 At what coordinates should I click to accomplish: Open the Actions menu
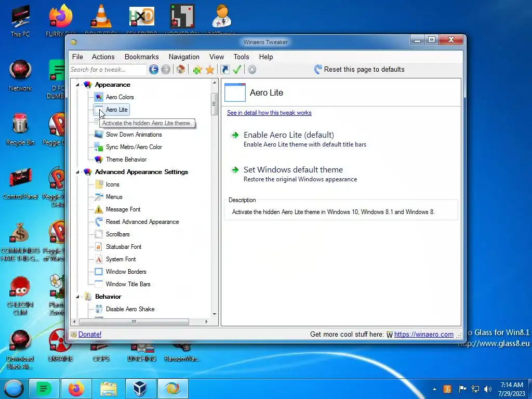pyautogui.click(x=103, y=57)
